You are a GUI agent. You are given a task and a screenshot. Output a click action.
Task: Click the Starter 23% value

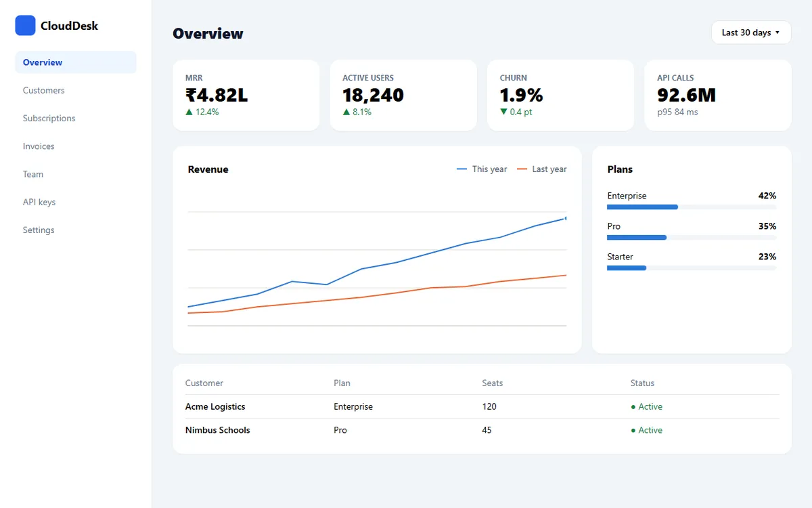click(767, 257)
